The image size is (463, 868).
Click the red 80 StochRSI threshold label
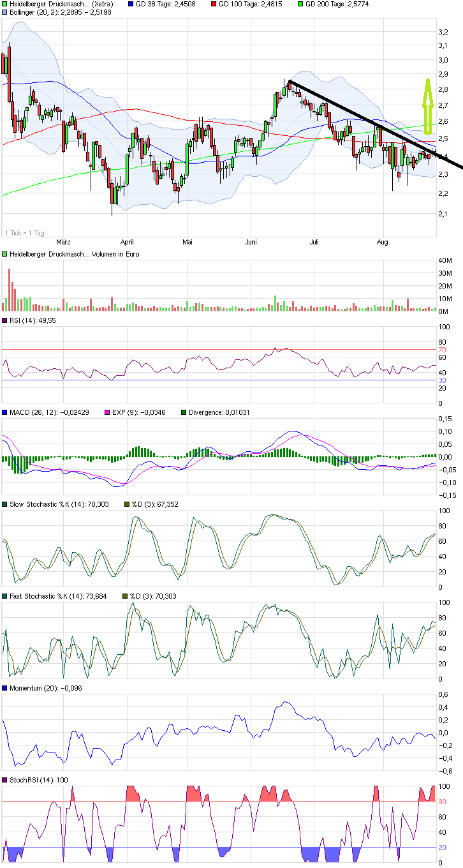pyautogui.click(x=441, y=802)
